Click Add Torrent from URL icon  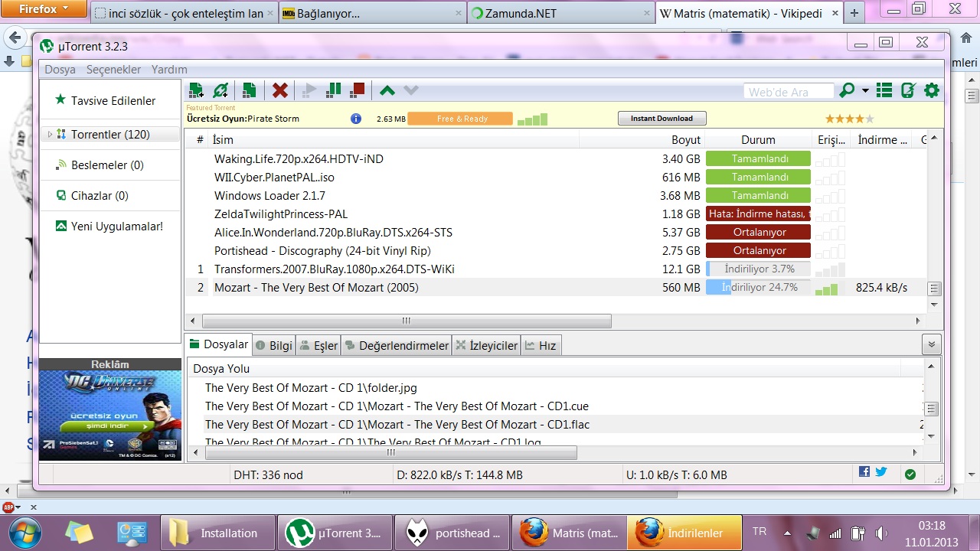[220, 90]
